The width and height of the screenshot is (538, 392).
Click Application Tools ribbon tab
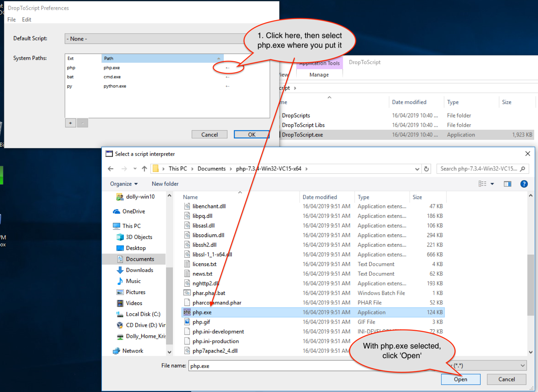tap(320, 63)
